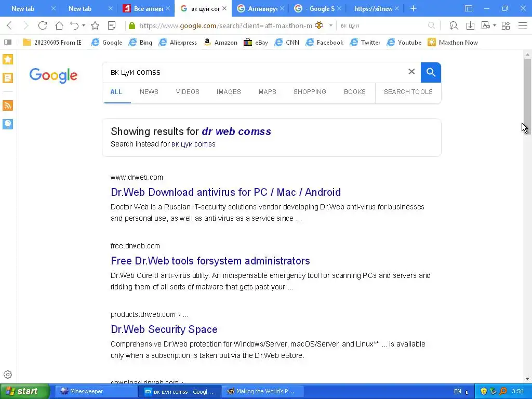Viewport: 532px width, 399px height.
Task: Open the Aliexpress bookmark
Action: click(178, 43)
